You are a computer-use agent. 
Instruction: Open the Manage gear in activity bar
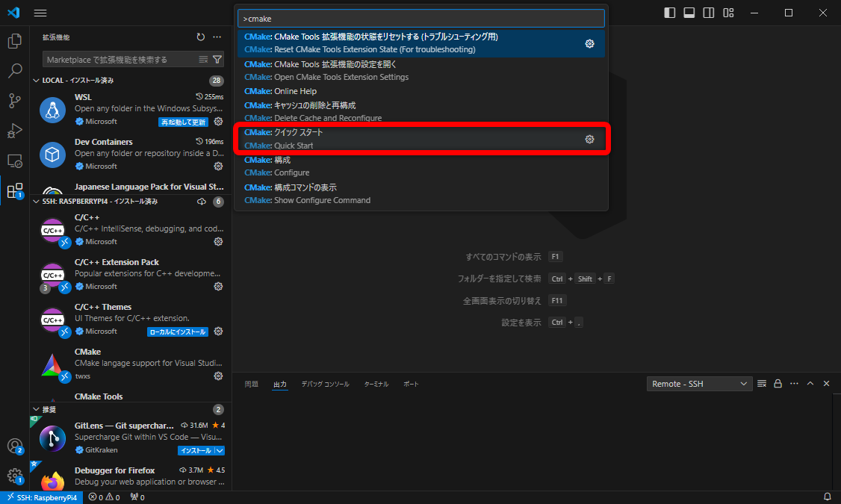(14, 476)
